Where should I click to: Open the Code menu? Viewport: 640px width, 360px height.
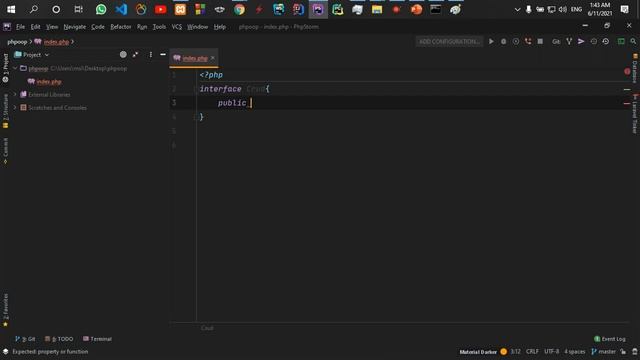coord(98,27)
